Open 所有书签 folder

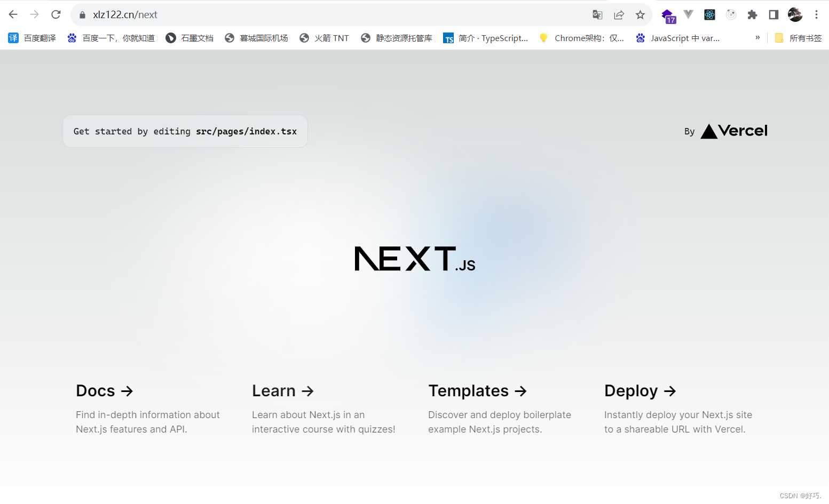798,38
